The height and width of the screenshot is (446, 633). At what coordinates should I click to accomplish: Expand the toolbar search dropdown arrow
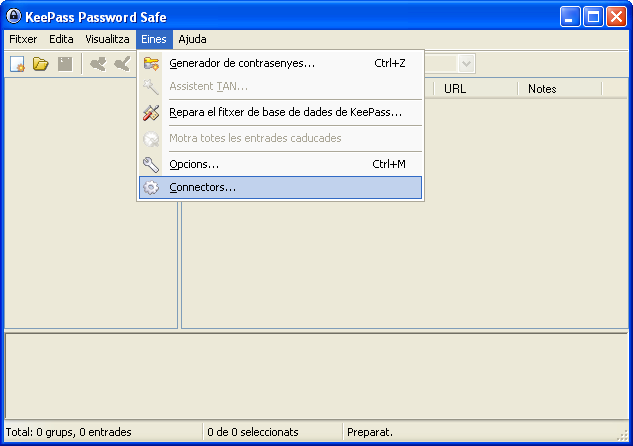[x=466, y=64]
